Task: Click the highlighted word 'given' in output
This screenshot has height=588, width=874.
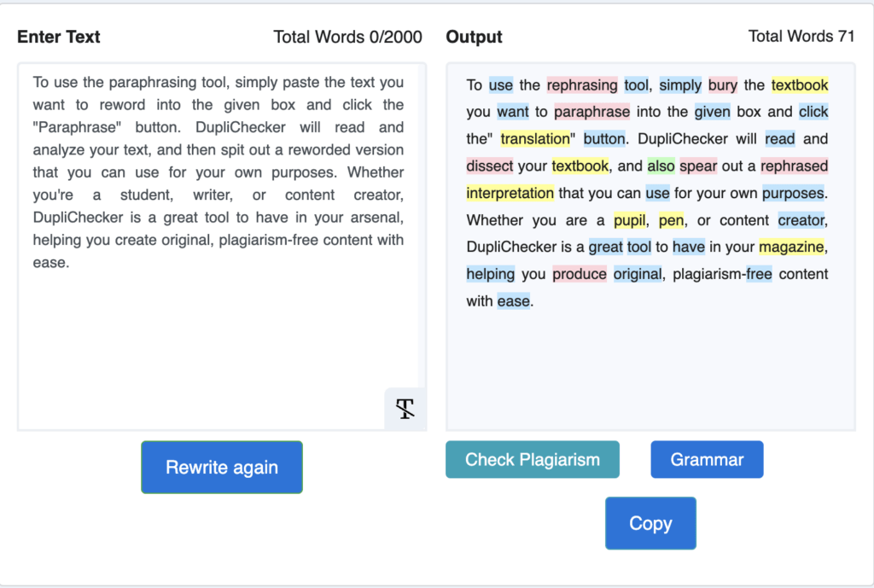Action: tap(712, 112)
